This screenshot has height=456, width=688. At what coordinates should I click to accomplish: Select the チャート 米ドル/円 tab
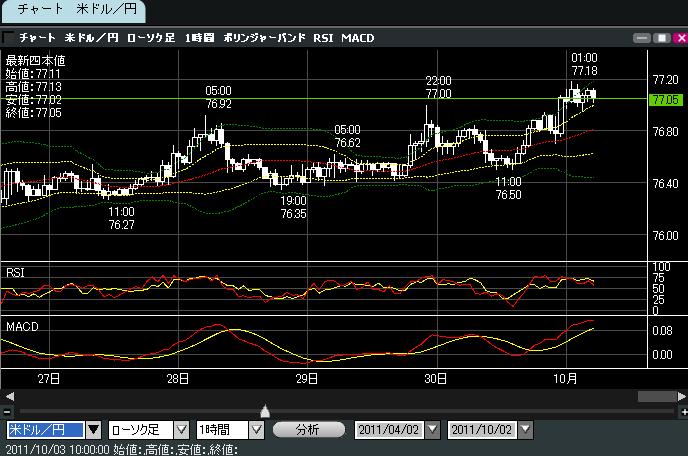(72, 11)
